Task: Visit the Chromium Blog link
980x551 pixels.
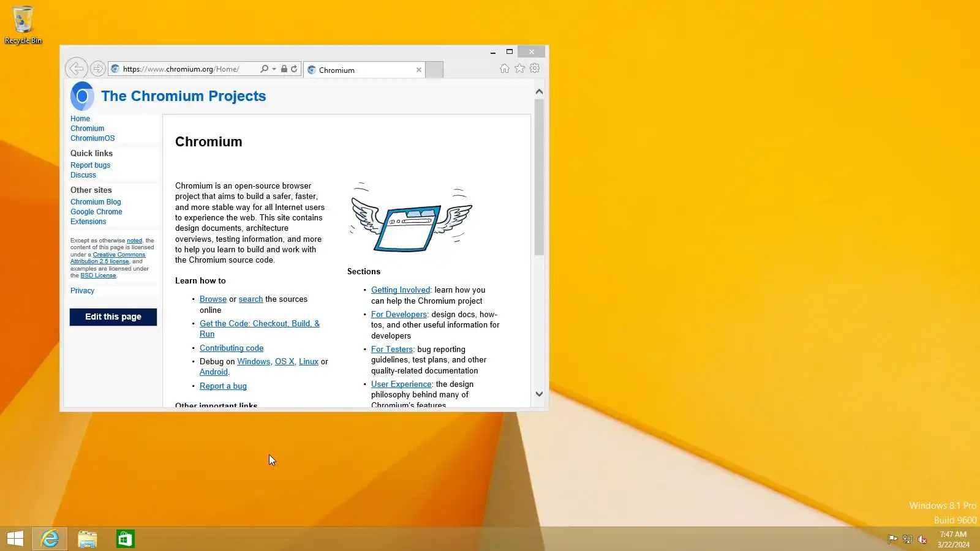Action: [x=96, y=202]
